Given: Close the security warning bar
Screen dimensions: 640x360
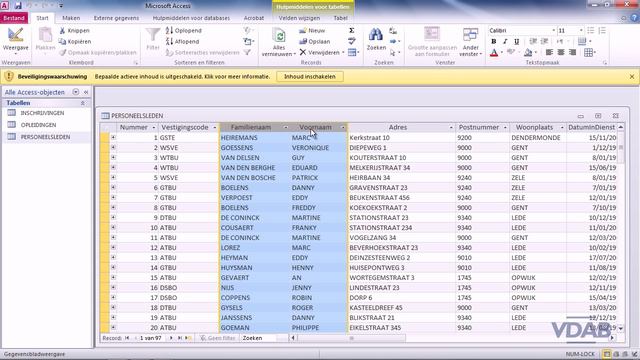Looking at the screenshot, I should coord(632,77).
